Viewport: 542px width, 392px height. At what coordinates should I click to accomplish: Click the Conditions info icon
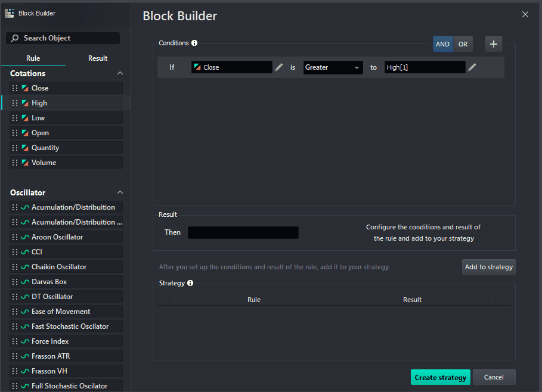pos(194,43)
